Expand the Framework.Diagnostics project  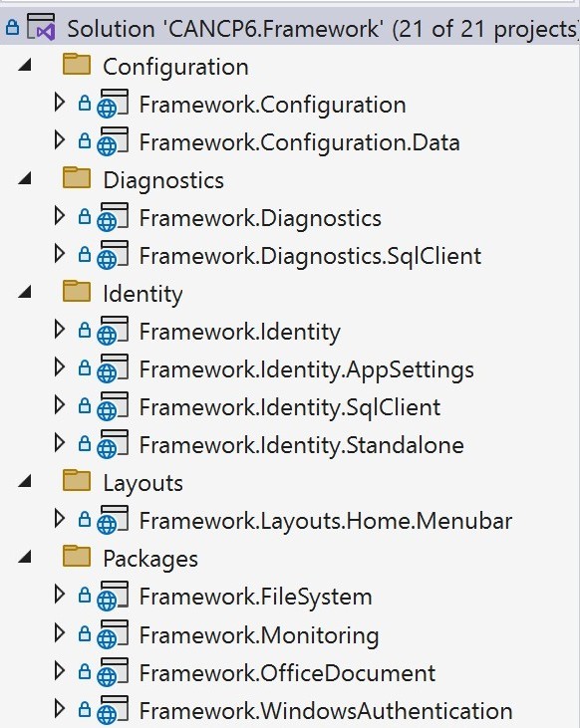[x=60, y=216]
